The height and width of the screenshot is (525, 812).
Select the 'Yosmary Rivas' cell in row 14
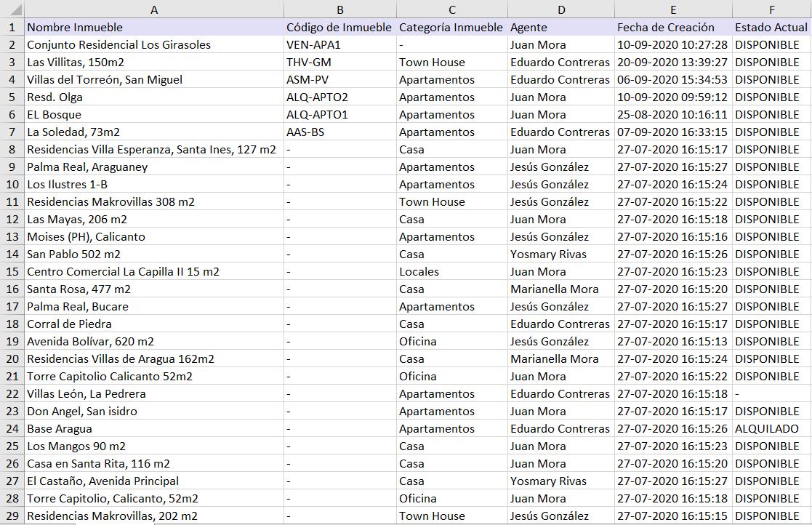(560, 254)
